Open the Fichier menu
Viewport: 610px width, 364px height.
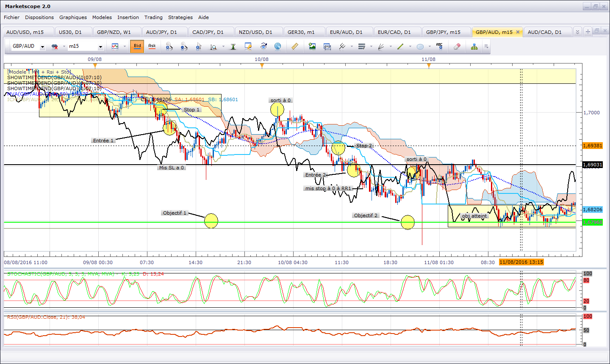point(12,17)
